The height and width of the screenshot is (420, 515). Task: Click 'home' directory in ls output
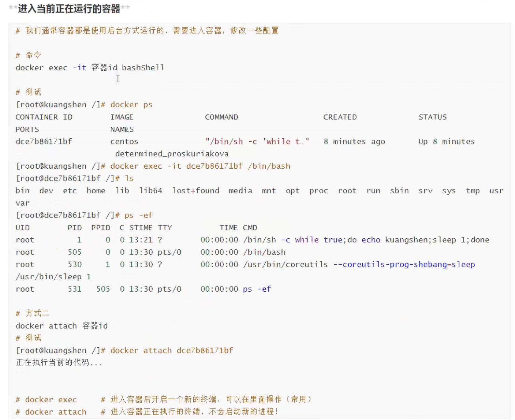(x=96, y=191)
